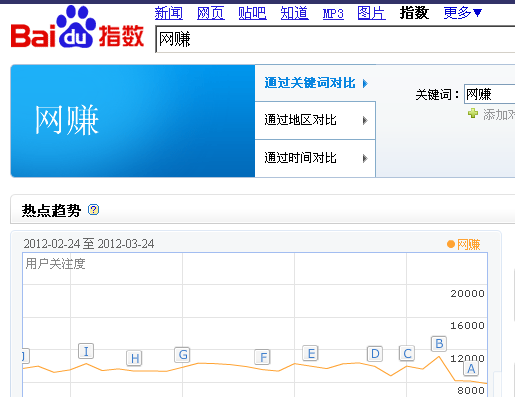515x397 pixels.
Task: Toggle the orange 网赚 legend dot
Action: pyautogui.click(x=451, y=244)
